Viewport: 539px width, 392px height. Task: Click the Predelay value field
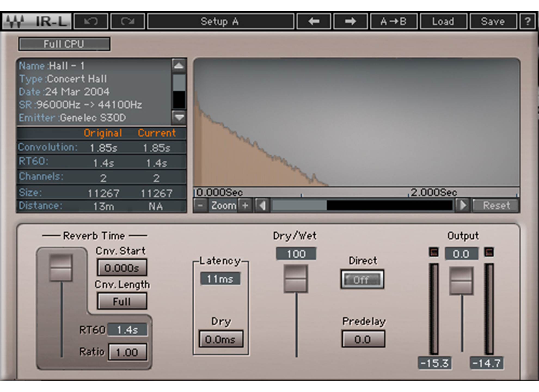tap(363, 339)
